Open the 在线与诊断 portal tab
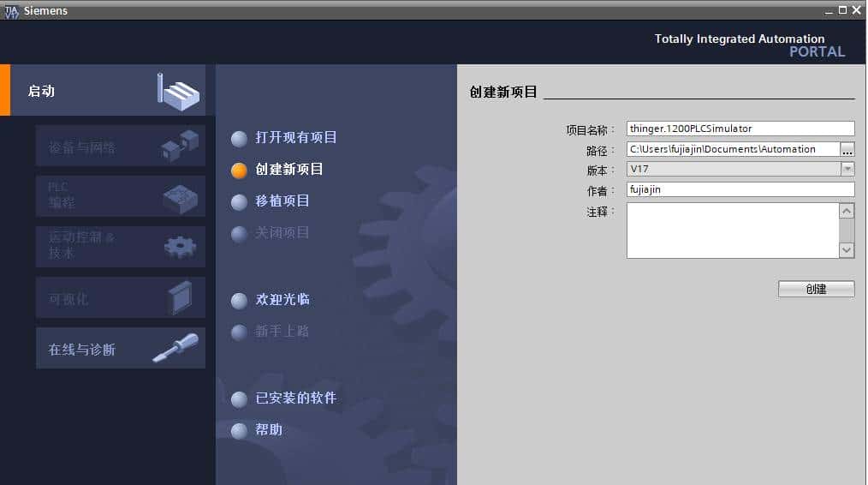Image resolution: width=868 pixels, height=485 pixels. tap(121, 348)
